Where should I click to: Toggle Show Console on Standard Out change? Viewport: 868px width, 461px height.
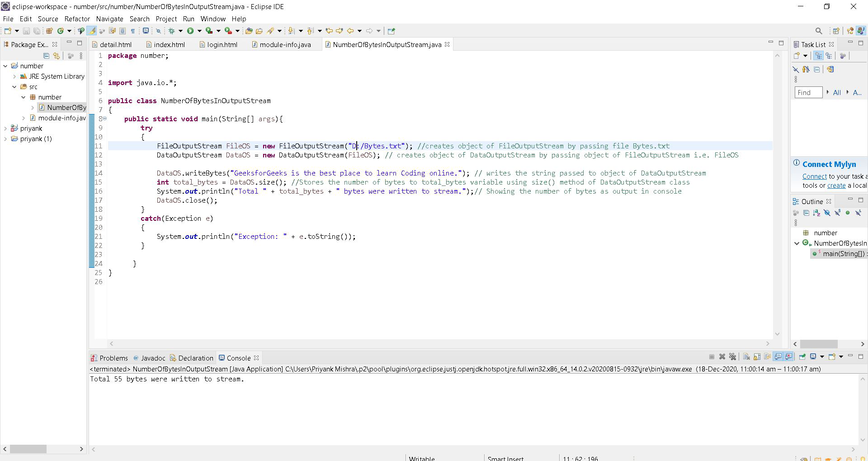click(x=778, y=356)
